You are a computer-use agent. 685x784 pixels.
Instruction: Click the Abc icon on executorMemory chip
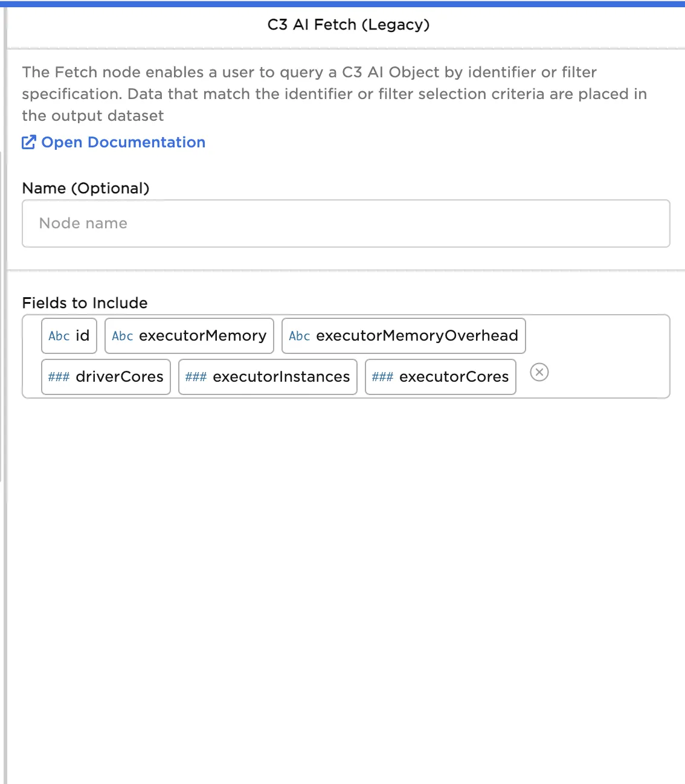(x=123, y=336)
